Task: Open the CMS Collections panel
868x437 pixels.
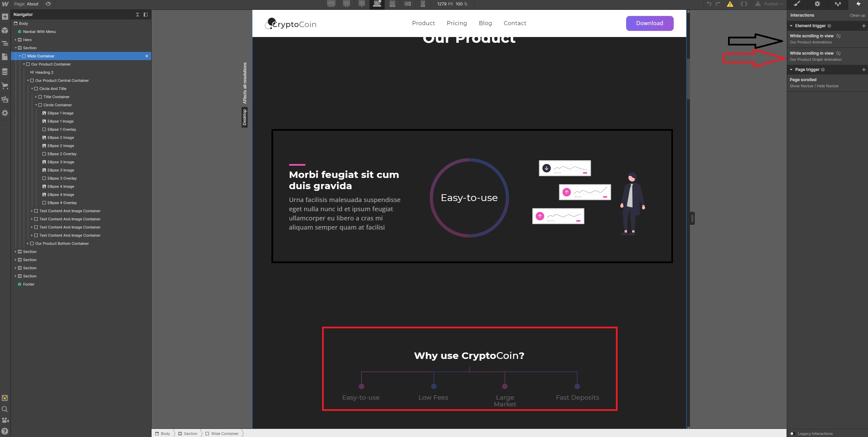Action: click(x=5, y=72)
